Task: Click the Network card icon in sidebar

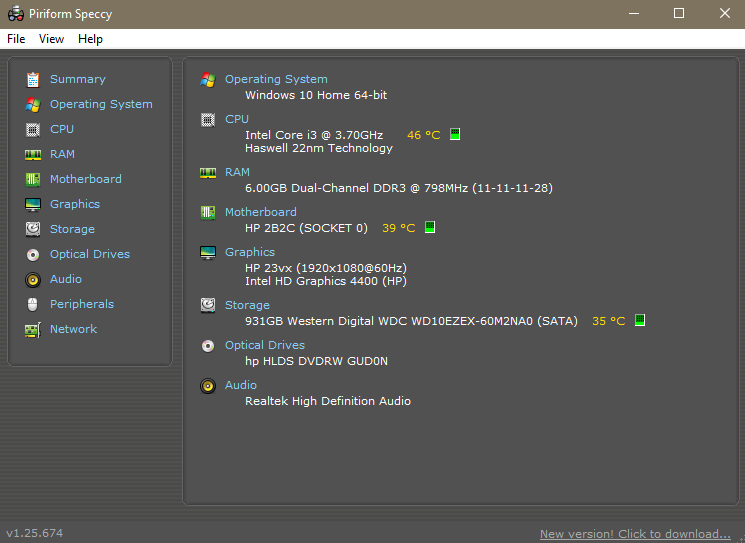Action: point(33,329)
